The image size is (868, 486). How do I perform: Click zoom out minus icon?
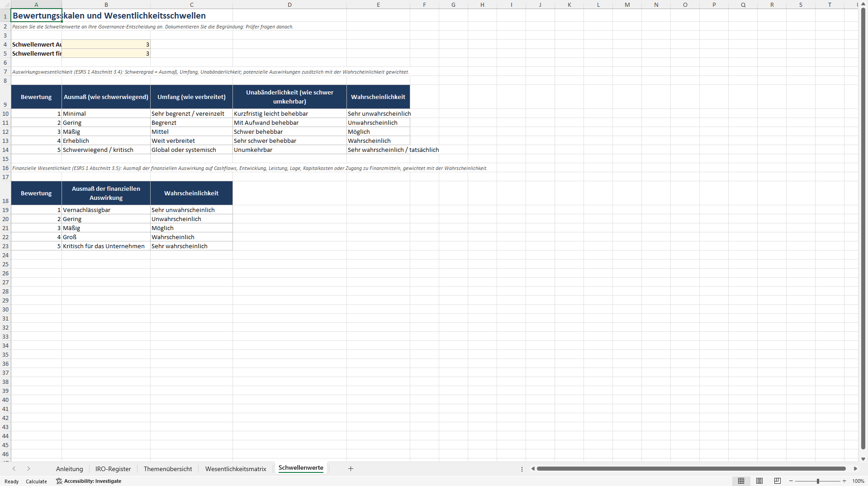click(791, 481)
